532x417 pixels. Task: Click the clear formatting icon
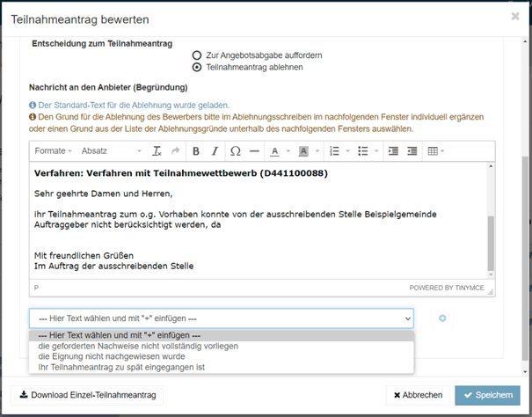pyautogui.click(x=157, y=151)
